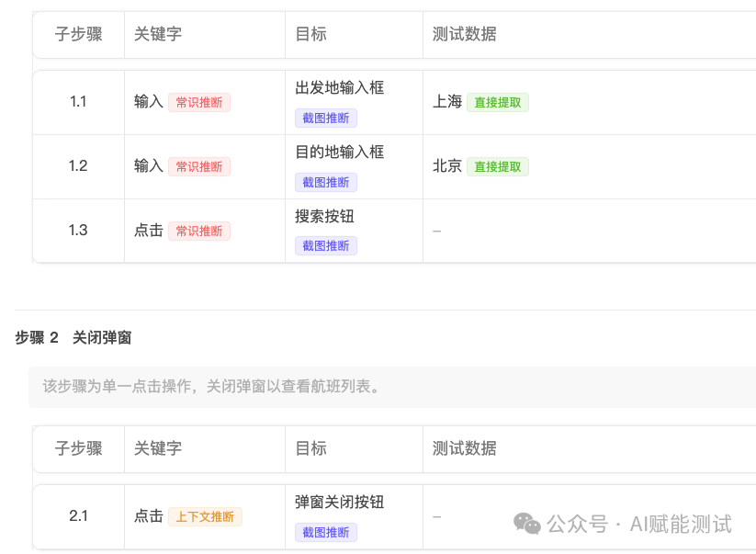Screen dimensions: 756x554
Task: Click 直接提取 tag next to 上海
Action: point(497,103)
